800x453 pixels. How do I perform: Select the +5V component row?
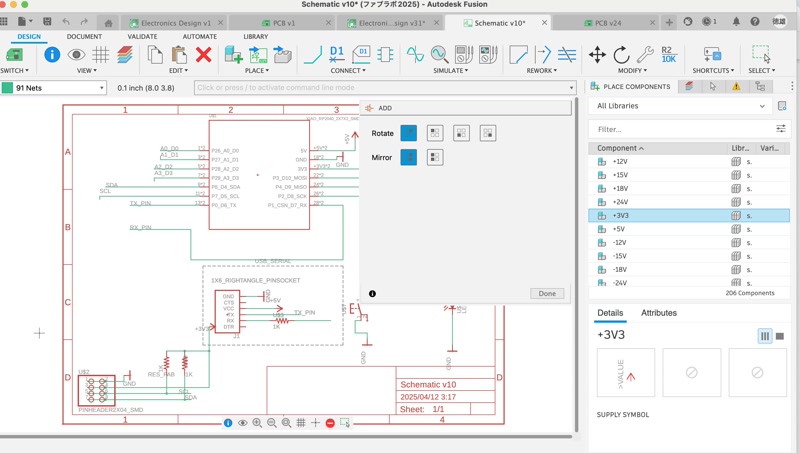689,229
